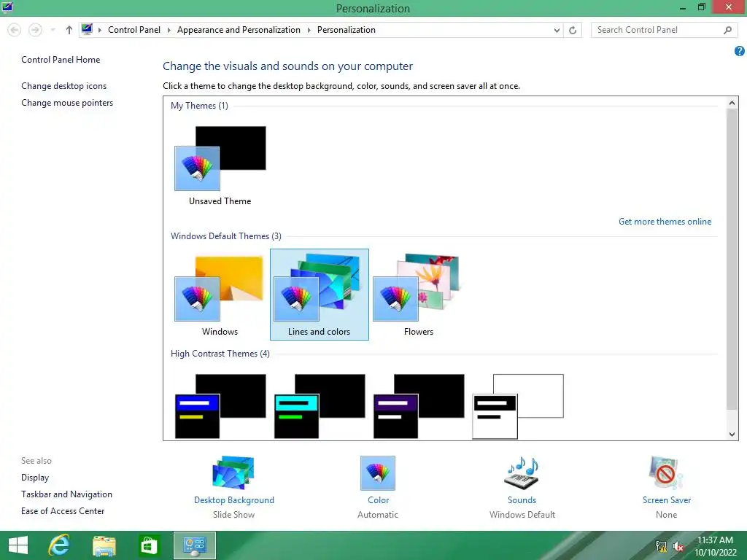Click High Contrast Themes (4) header
The width and height of the screenshot is (747, 560).
point(220,354)
